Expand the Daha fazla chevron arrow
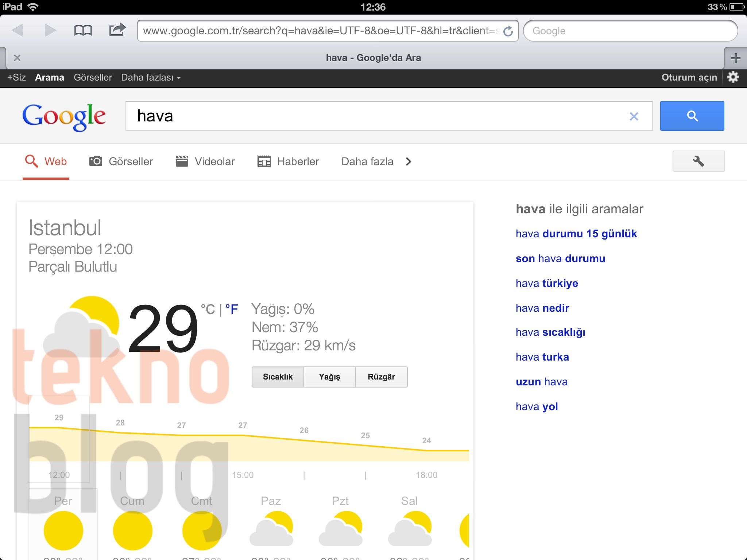Screen dimensions: 747x560 pyautogui.click(x=409, y=162)
